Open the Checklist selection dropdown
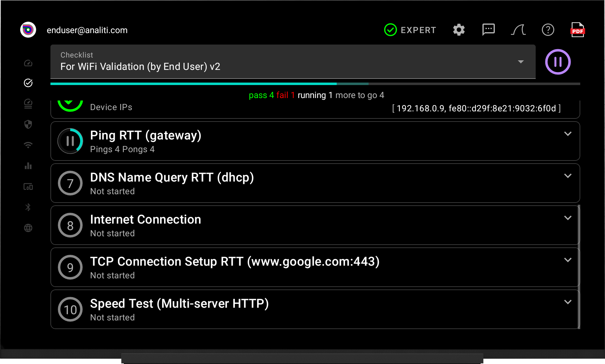Image resolution: width=605 pixels, height=364 pixels. pyautogui.click(x=293, y=62)
